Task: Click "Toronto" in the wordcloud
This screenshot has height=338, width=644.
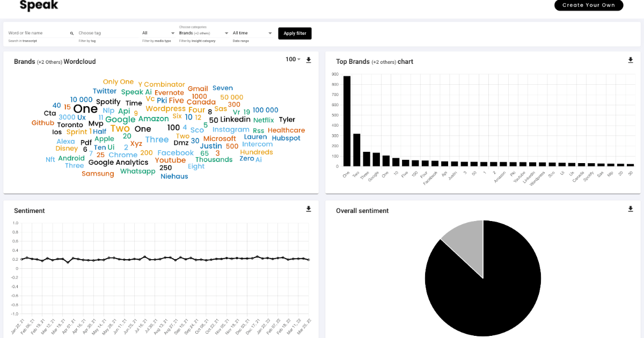Action: tap(70, 125)
